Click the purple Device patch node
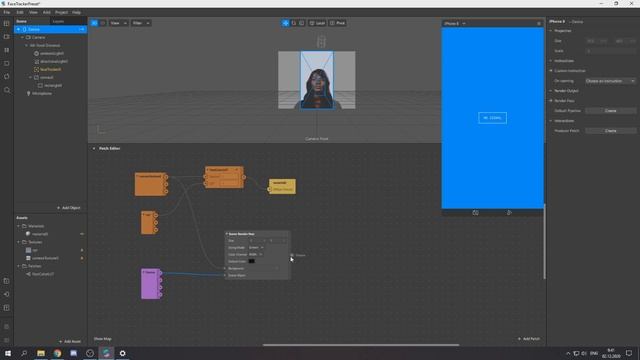Screen dimensions: 640x360 150,284
